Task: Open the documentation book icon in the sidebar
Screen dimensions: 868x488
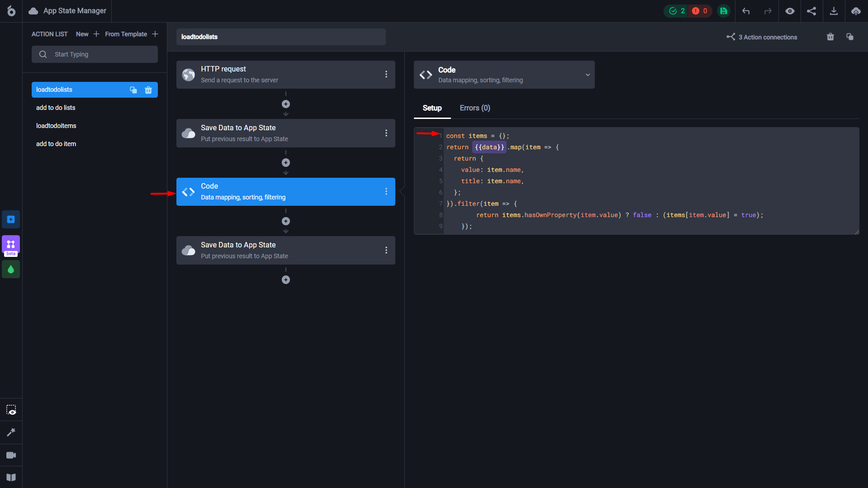Action: pyautogui.click(x=11, y=478)
